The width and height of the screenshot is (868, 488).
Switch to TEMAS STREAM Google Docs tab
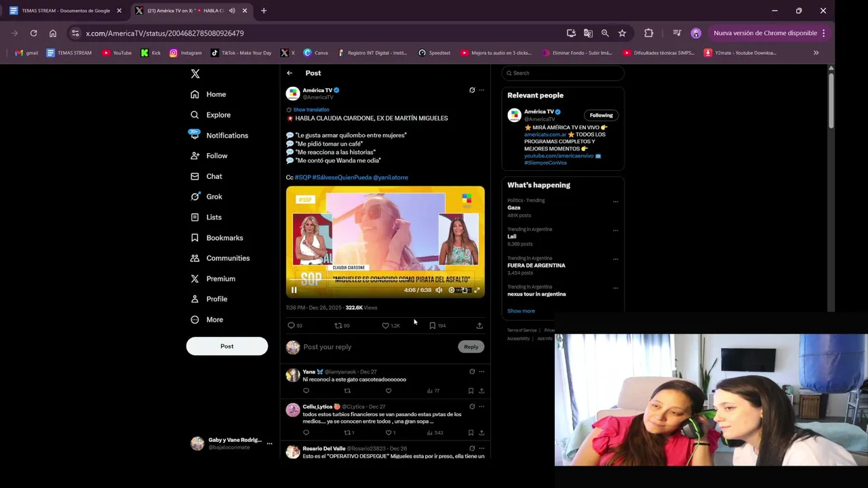click(x=65, y=11)
